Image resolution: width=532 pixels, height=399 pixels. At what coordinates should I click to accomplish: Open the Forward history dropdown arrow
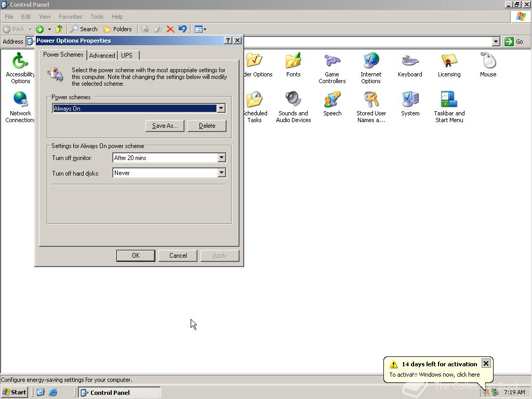(x=49, y=29)
